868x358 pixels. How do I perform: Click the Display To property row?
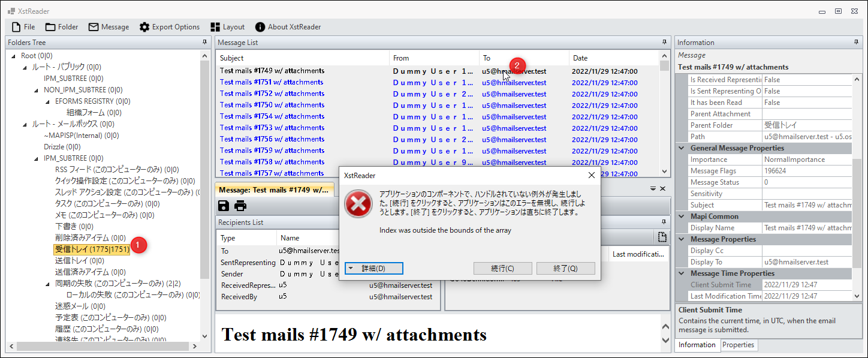pos(769,262)
